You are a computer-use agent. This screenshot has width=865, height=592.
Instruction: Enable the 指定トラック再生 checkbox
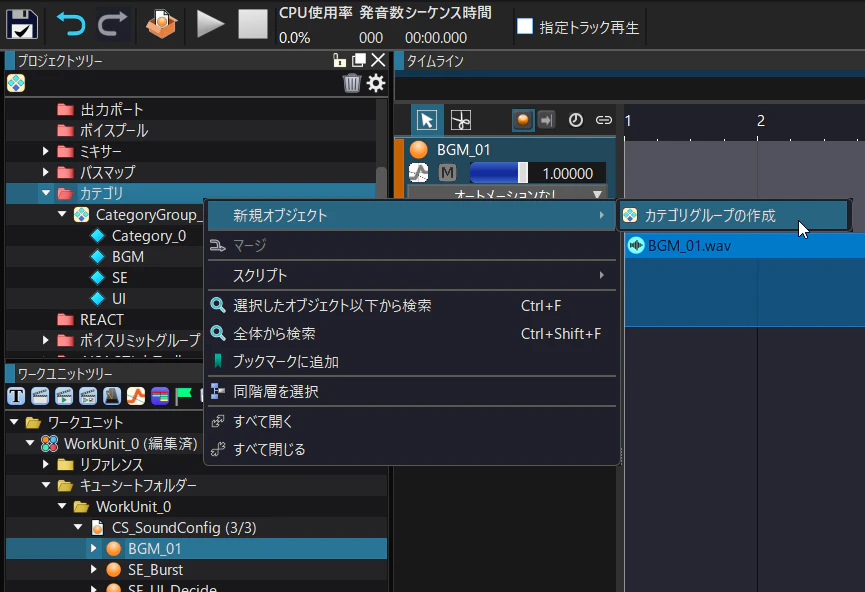point(525,26)
